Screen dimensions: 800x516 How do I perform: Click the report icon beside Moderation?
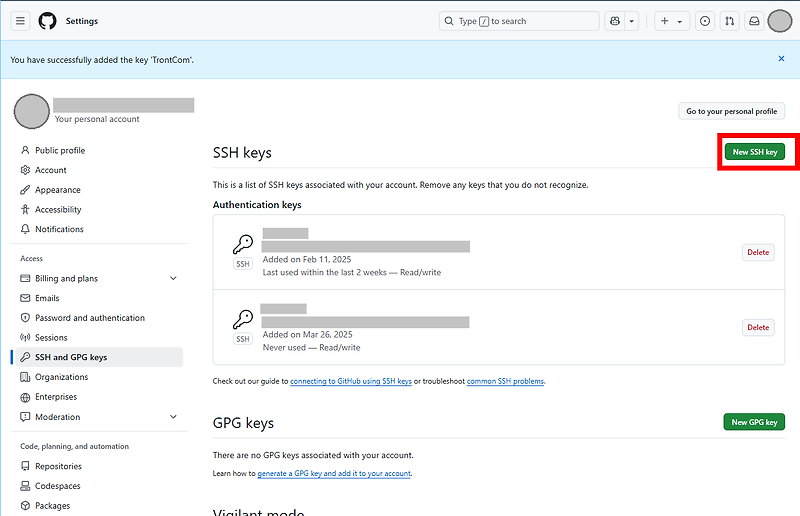tap(25, 416)
